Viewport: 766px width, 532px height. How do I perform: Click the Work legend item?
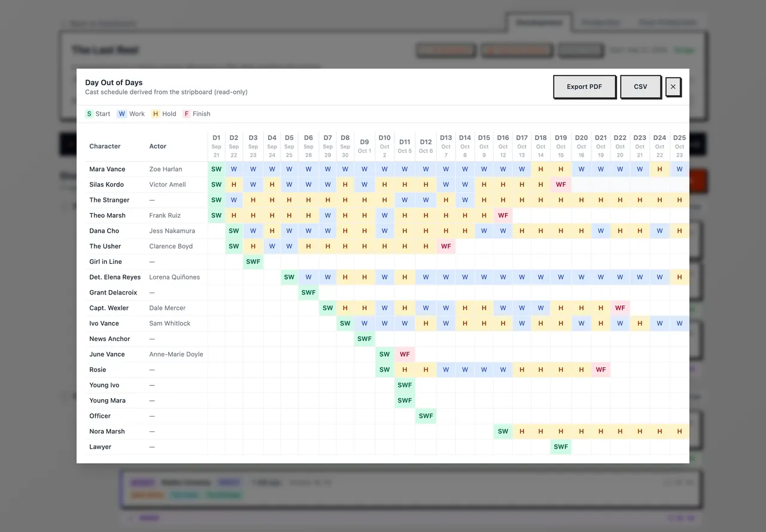point(131,114)
